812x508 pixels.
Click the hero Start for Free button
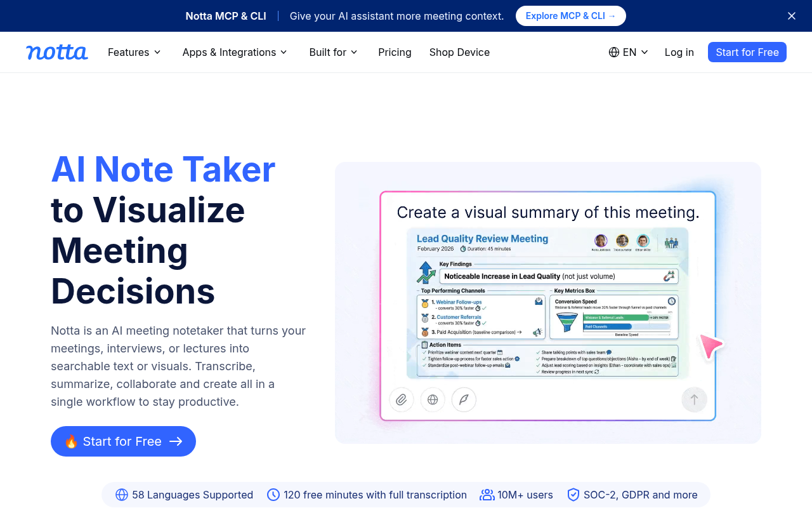[123, 441]
